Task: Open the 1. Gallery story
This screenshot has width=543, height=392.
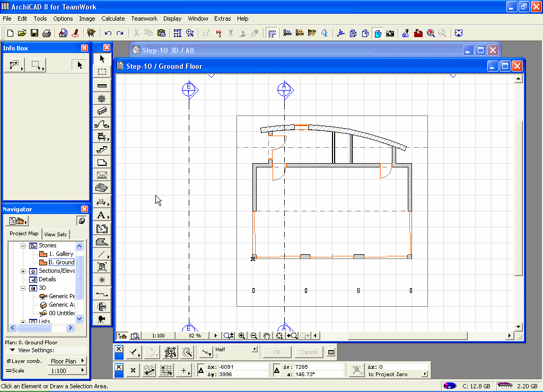Action: click(60, 254)
